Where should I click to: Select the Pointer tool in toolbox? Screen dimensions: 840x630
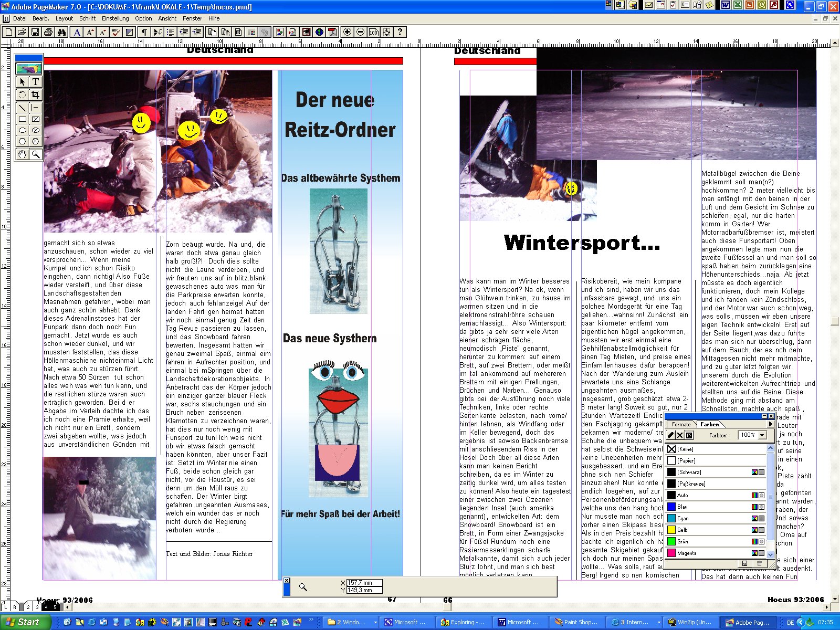tap(22, 81)
